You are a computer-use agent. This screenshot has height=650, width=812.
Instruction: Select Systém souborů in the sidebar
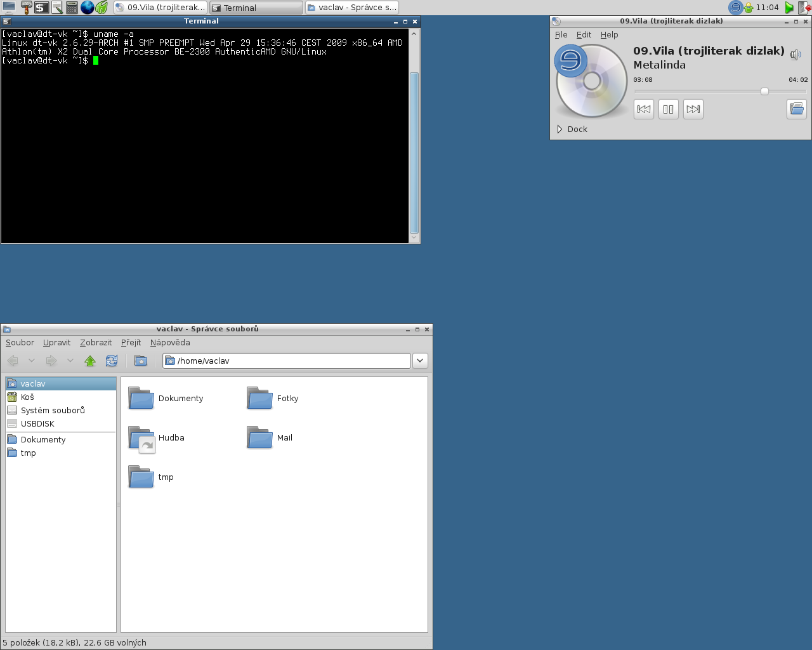click(x=61, y=410)
